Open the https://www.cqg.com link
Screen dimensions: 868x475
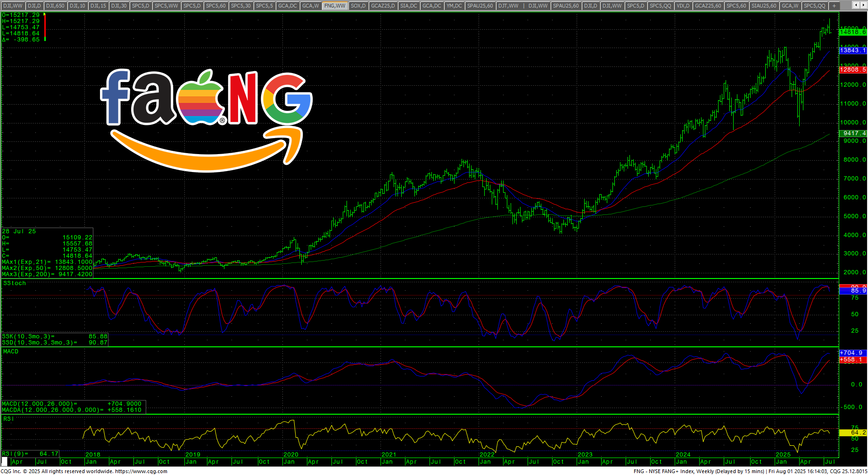(x=141, y=471)
